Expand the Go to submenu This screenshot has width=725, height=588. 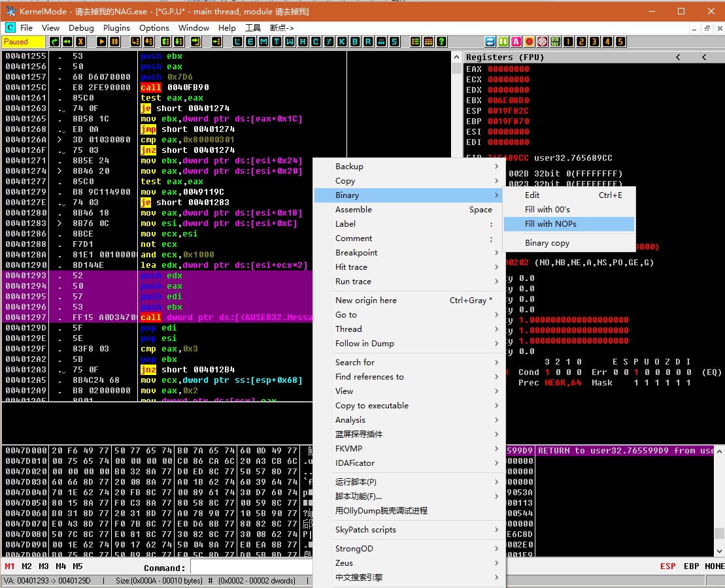[x=409, y=315]
